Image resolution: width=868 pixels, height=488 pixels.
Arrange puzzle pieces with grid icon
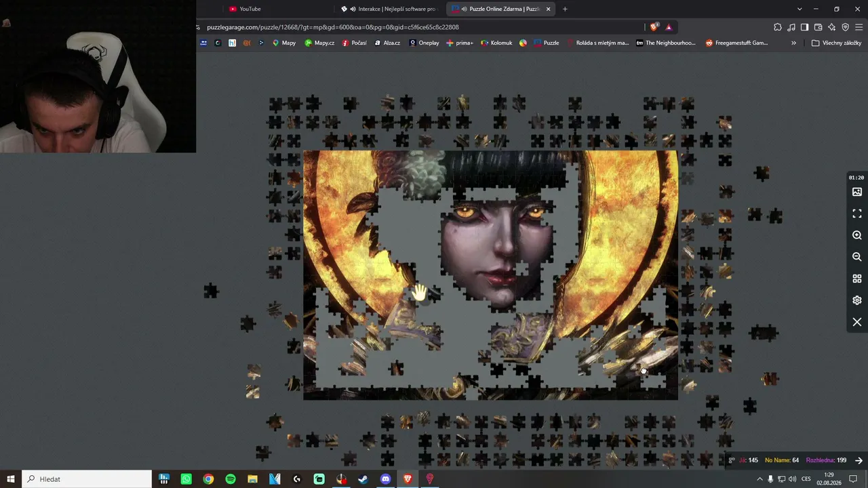pyautogui.click(x=857, y=279)
